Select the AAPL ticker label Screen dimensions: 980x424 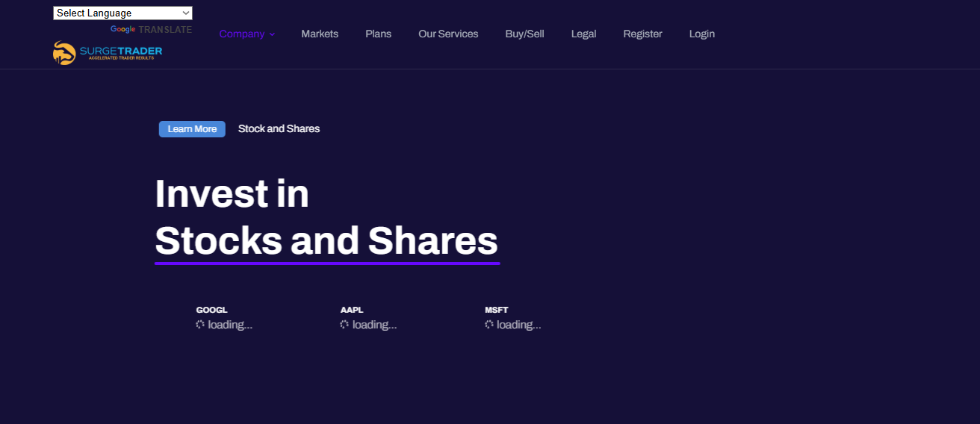(352, 310)
